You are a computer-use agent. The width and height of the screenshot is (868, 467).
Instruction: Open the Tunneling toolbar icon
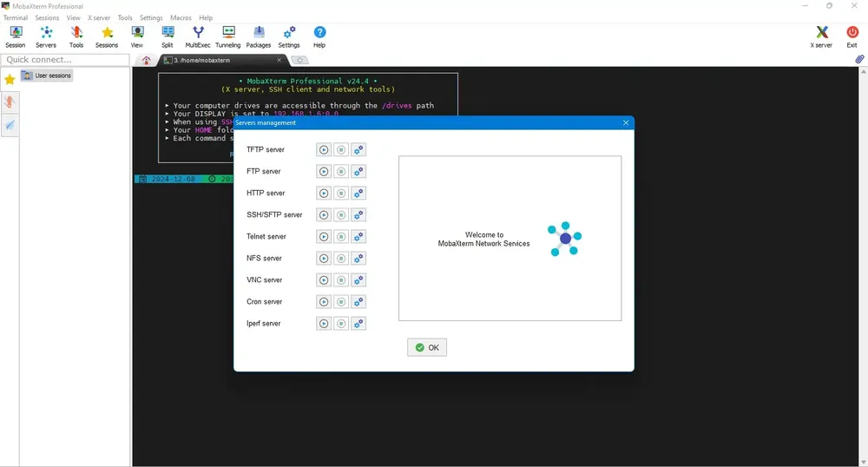tap(228, 37)
